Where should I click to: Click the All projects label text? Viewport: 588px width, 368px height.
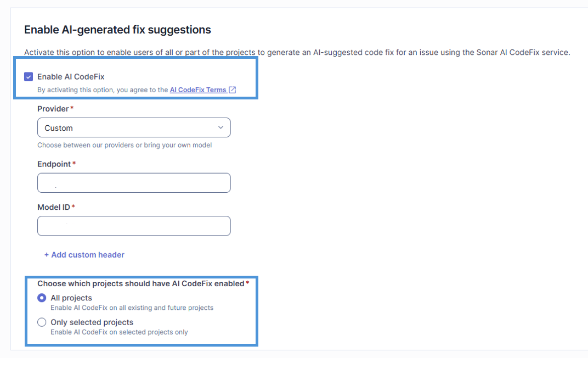[x=71, y=298]
